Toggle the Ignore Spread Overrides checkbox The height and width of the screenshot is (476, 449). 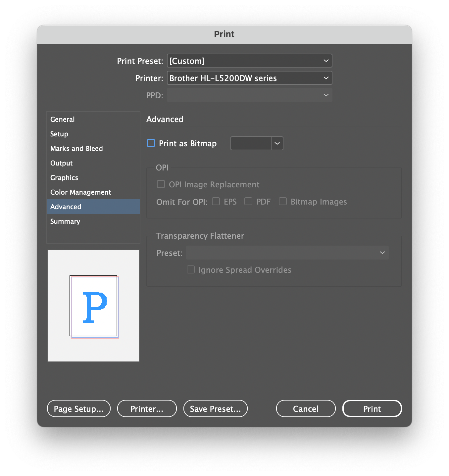tap(191, 269)
